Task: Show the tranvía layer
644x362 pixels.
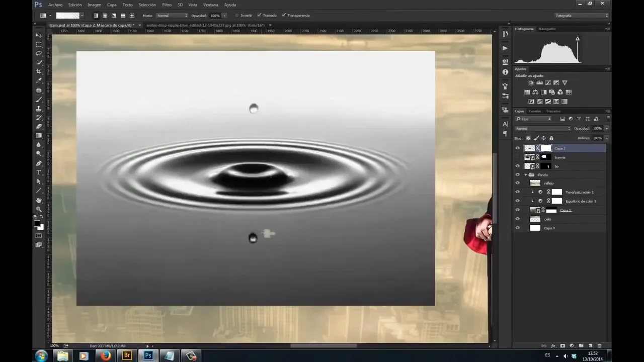Action: [518, 157]
